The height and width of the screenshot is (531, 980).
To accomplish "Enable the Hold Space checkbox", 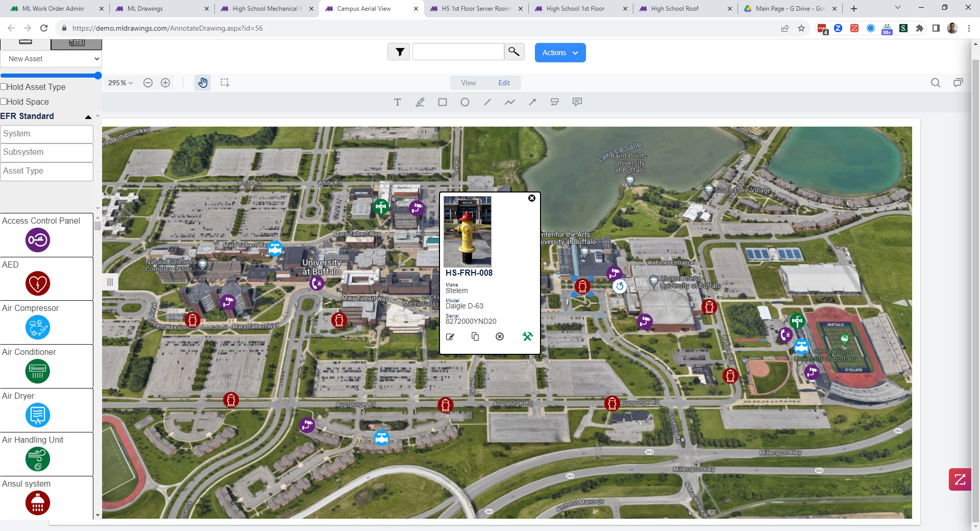I will (x=4, y=102).
